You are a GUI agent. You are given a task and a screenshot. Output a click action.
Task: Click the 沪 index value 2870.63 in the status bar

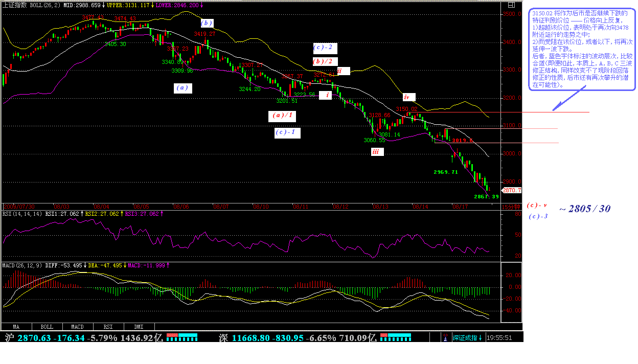[35, 338]
